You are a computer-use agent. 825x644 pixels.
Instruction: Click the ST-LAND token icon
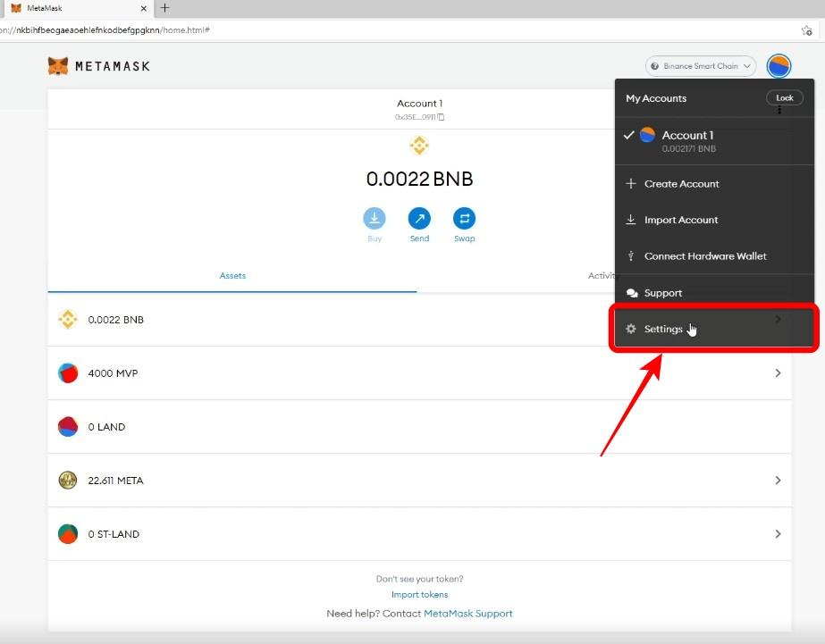tap(68, 533)
